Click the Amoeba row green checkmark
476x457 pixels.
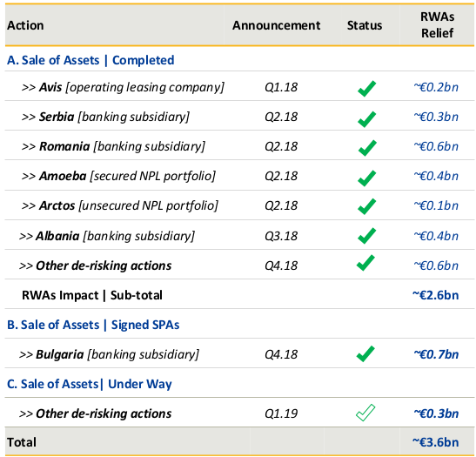pos(366,178)
